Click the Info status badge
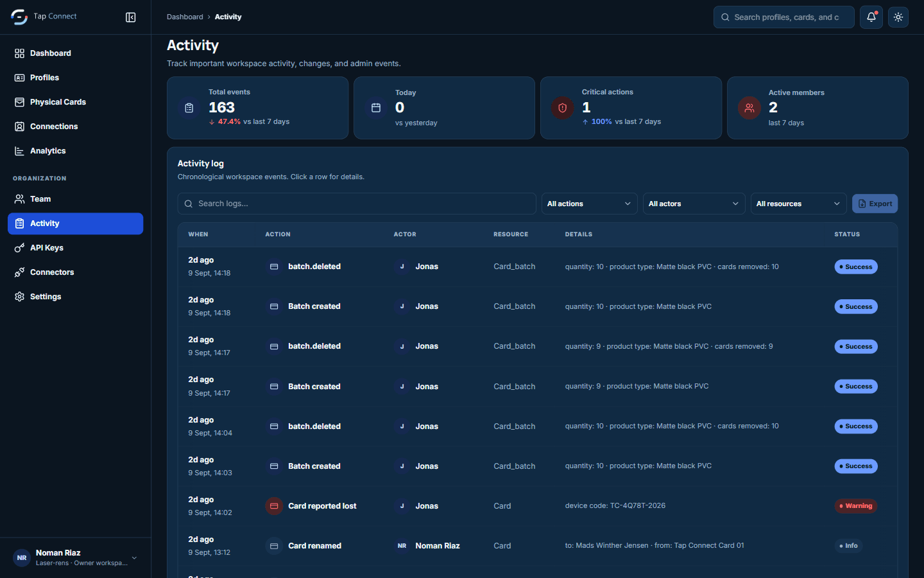The width and height of the screenshot is (924, 578). 848,546
